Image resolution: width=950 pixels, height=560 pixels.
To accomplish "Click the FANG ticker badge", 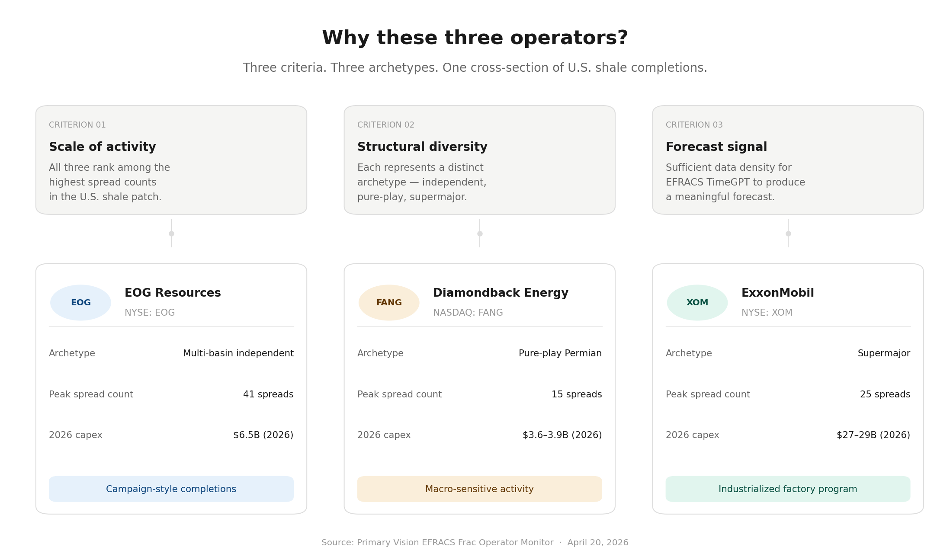I will point(389,303).
